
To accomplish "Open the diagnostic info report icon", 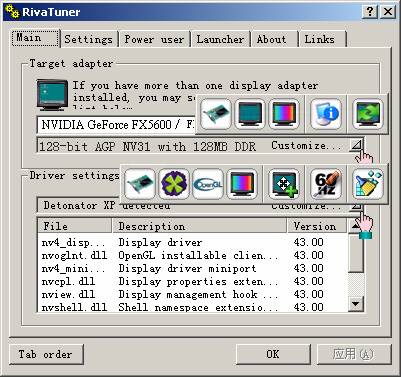I will tap(326, 114).
